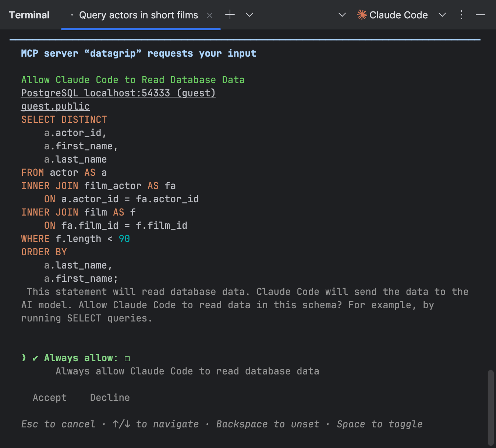Viewport: 496px width, 448px height.
Task: Click the Esc to cancel hint text
Action: (58, 424)
